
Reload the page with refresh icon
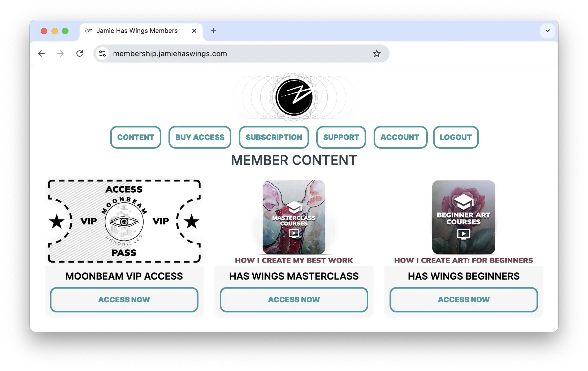coord(80,54)
